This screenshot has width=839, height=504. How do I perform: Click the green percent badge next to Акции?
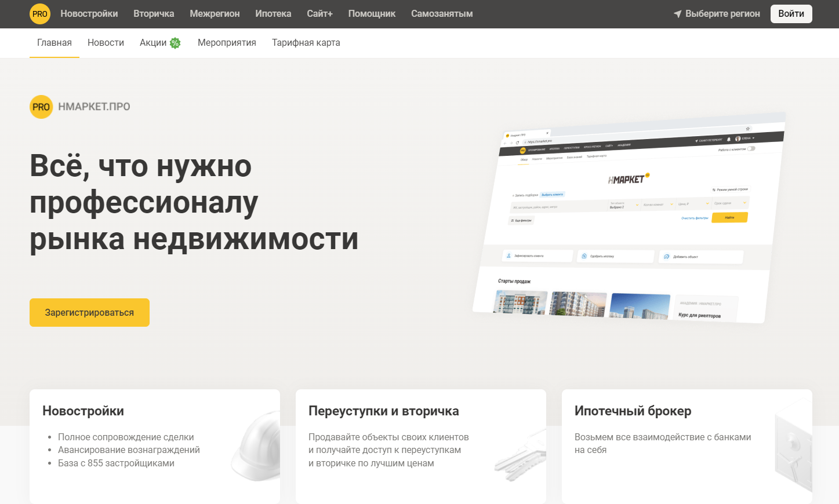point(176,42)
